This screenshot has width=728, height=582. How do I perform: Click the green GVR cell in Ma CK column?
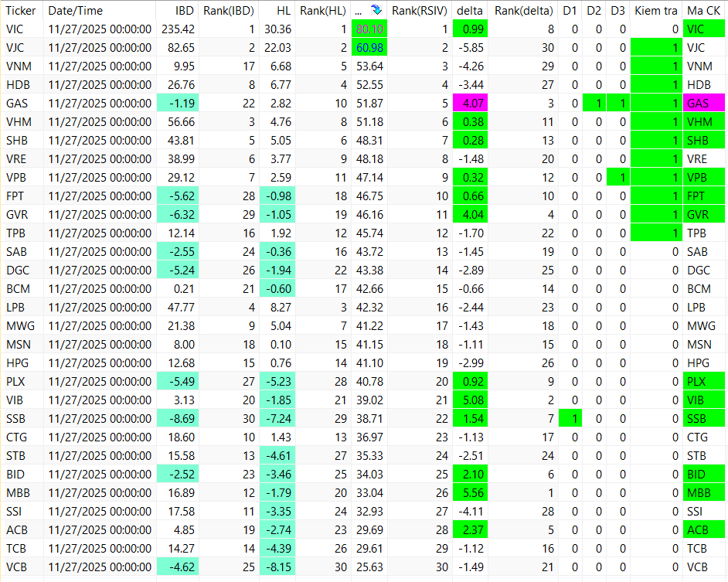704,215
